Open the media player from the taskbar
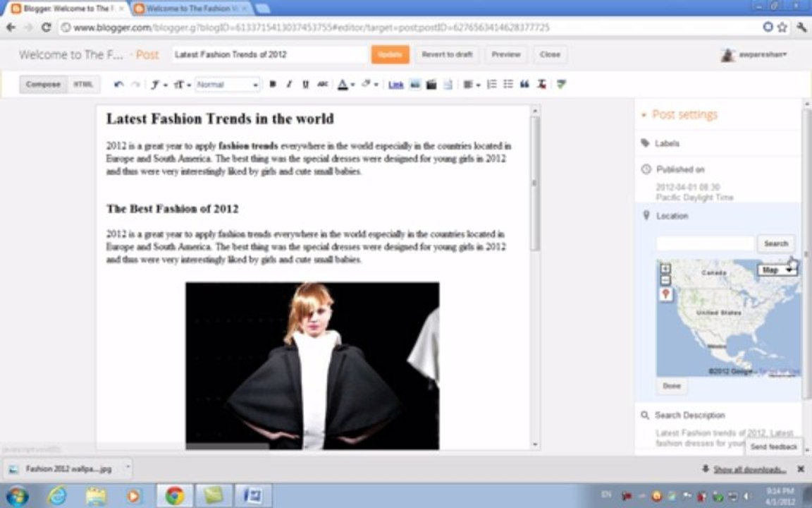 (x=134, y=496)
